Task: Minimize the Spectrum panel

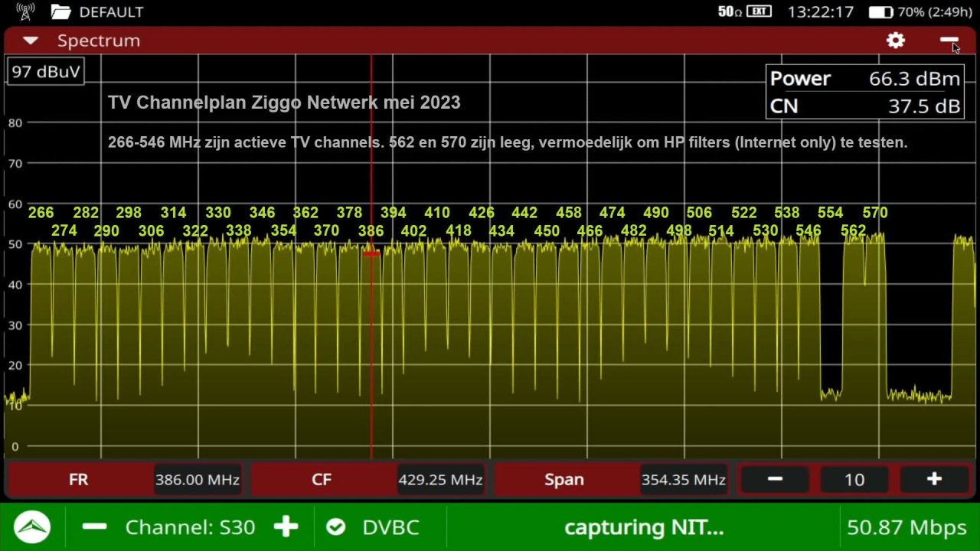Action: click(x=949, y=41)
